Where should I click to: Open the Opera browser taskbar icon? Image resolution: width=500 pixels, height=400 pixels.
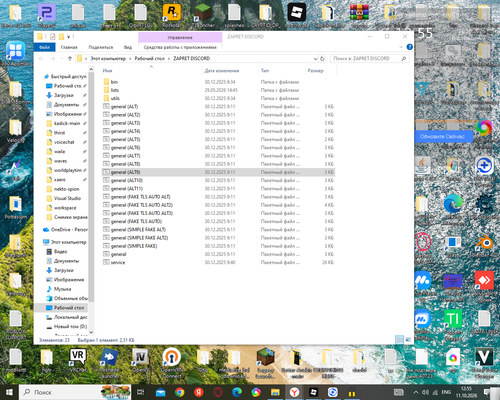click(x=218, y=392)
